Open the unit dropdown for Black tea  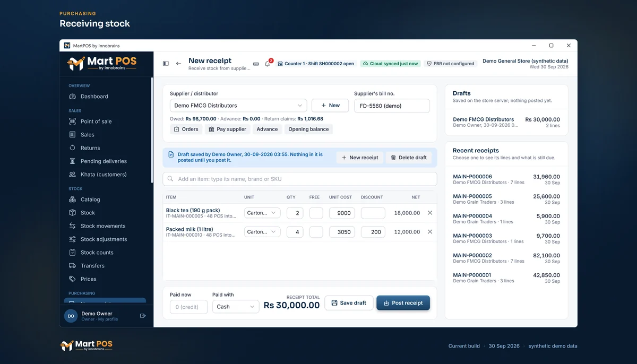262,213
